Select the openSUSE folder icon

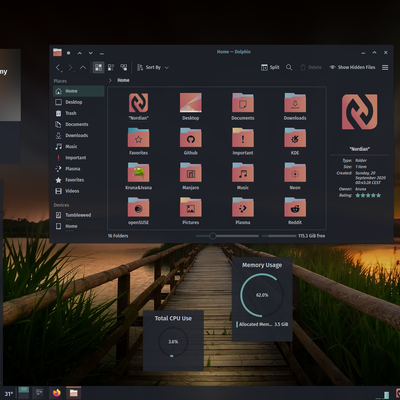(138, 207)
